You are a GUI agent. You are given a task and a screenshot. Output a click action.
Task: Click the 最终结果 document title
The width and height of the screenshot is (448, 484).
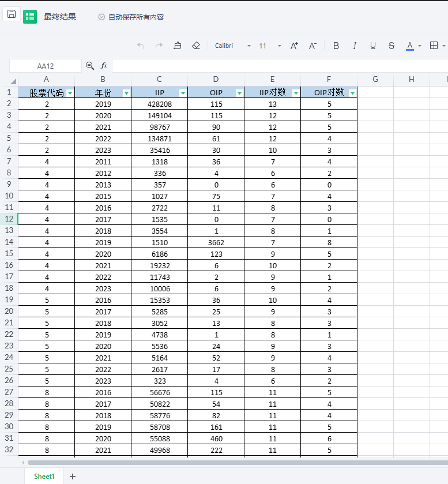point(60,17)
